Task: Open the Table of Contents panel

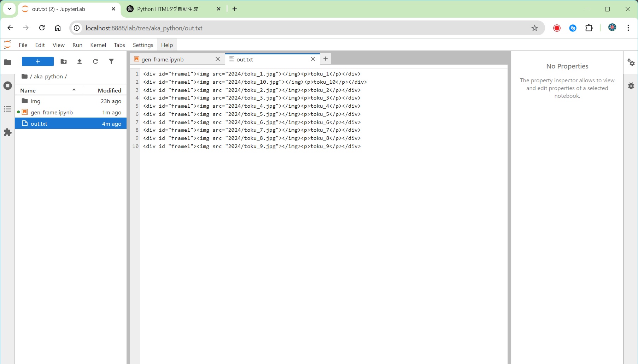Action: click(x=7, y=109)
